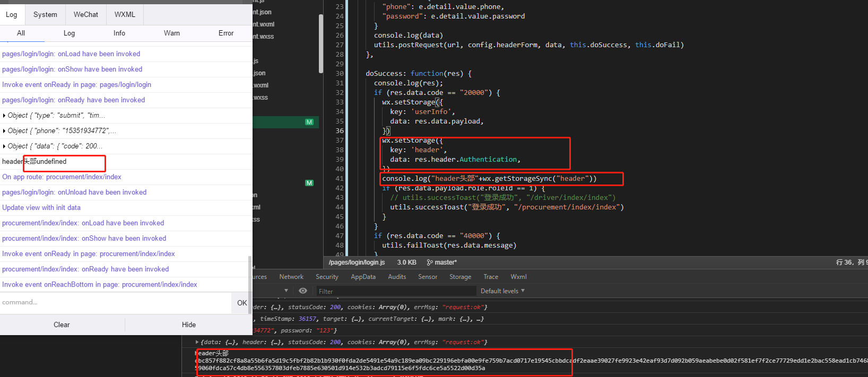868x377 pixels.
Task: Click the M badge on the highlighted file row
Action: (x=309, y=122)
